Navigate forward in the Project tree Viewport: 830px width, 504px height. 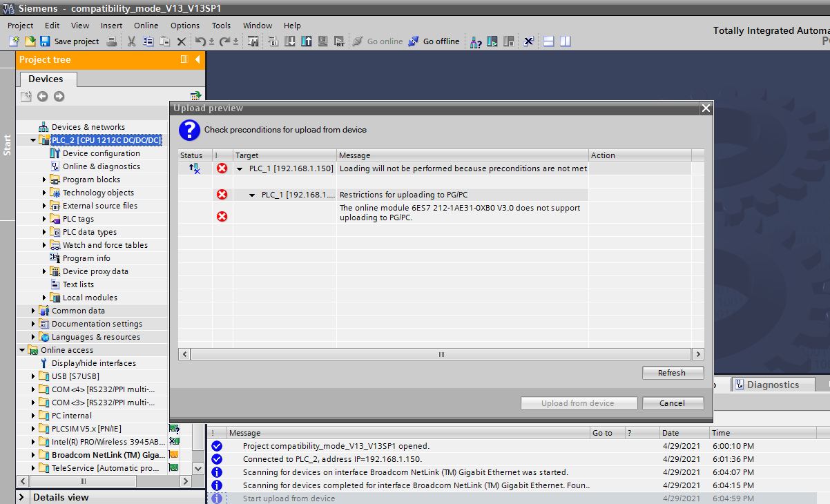[59, 97]
